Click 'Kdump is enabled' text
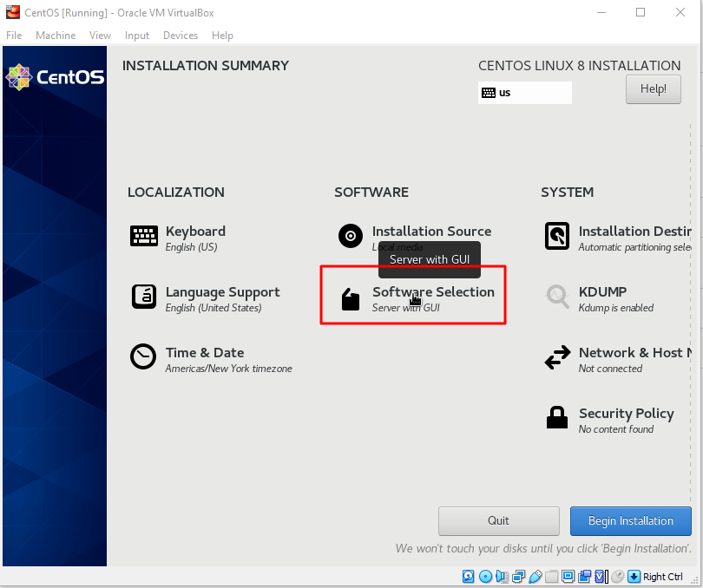 point(615,308)
